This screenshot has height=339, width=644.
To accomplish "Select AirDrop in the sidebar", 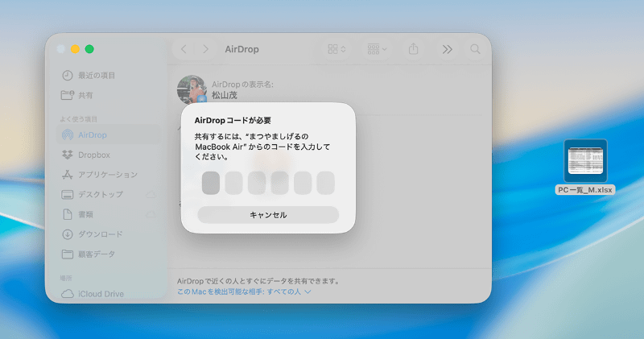I will (x=108, y=134).
